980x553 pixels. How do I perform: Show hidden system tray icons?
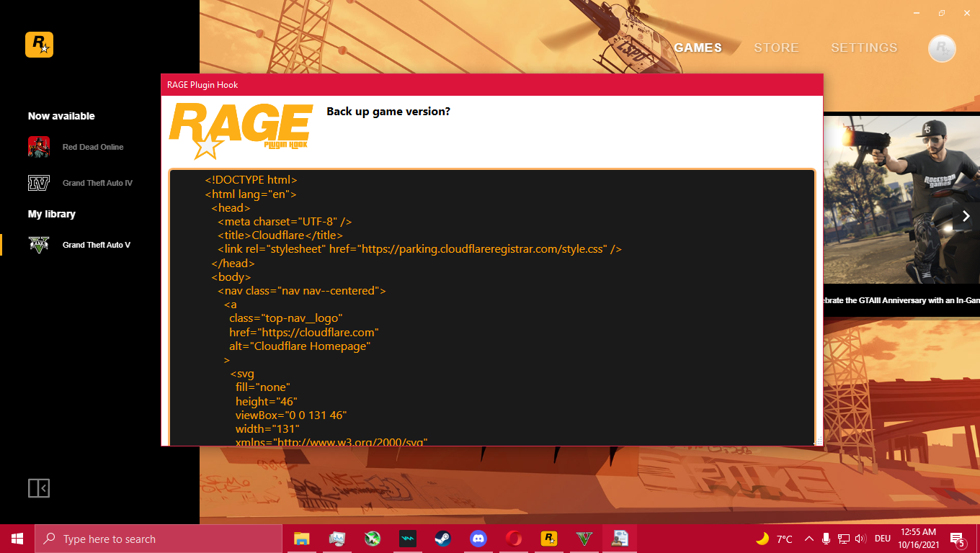click(x=808, y=539)
